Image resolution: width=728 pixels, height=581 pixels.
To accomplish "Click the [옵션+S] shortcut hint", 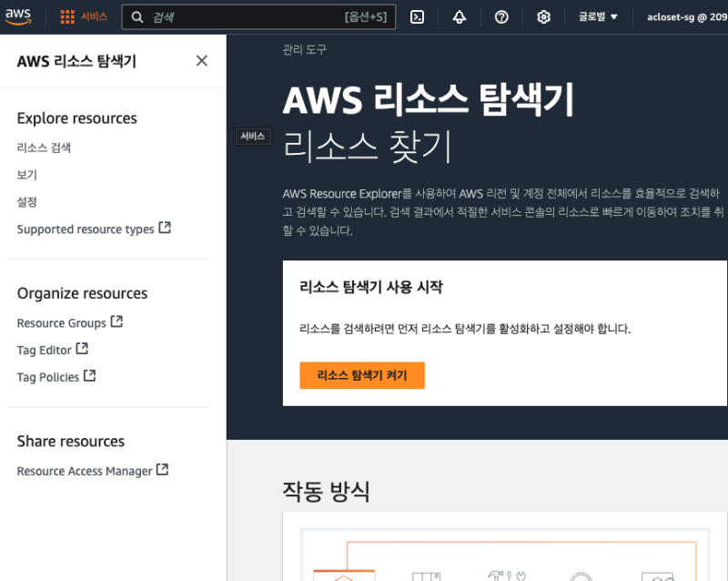I will click(x=366, y=17).
